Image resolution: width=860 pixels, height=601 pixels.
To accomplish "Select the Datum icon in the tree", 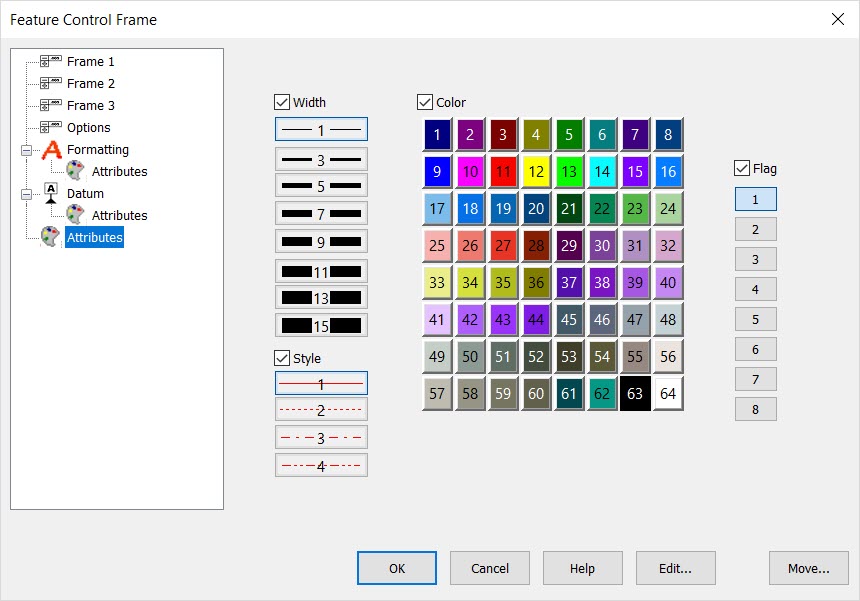I will point(51,192).
